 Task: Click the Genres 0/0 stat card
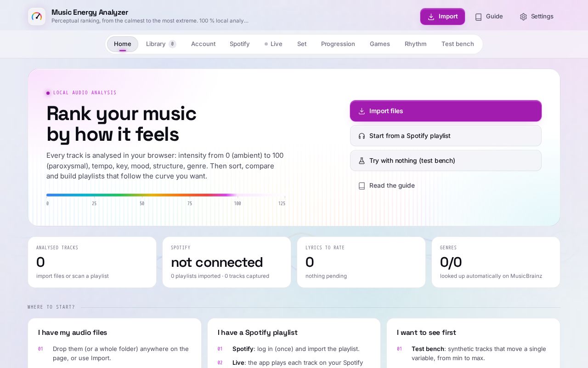click(x=496, y=262)
